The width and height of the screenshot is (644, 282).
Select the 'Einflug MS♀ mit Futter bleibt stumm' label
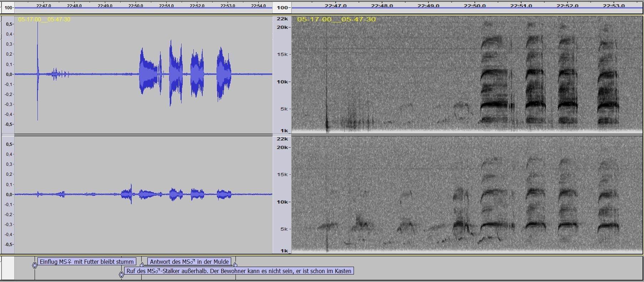click(86, 262)
